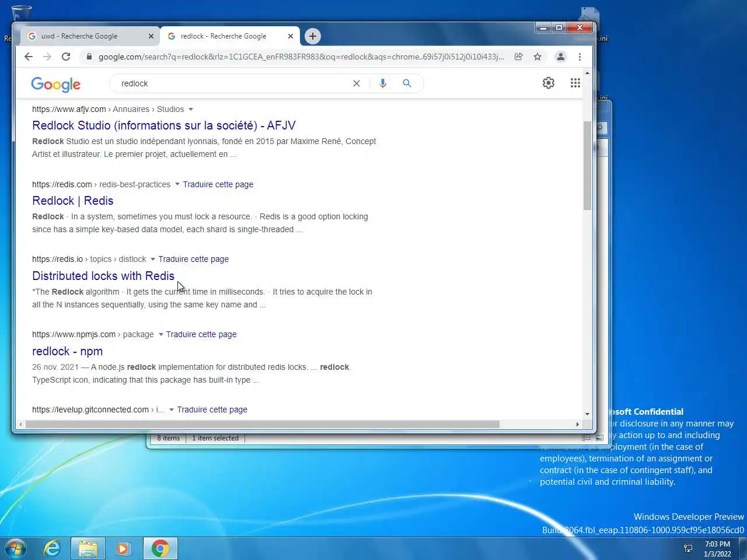Open the taskbar clock showing 7:03 PM
Viewport: 747px width, 560px height.
717,549
